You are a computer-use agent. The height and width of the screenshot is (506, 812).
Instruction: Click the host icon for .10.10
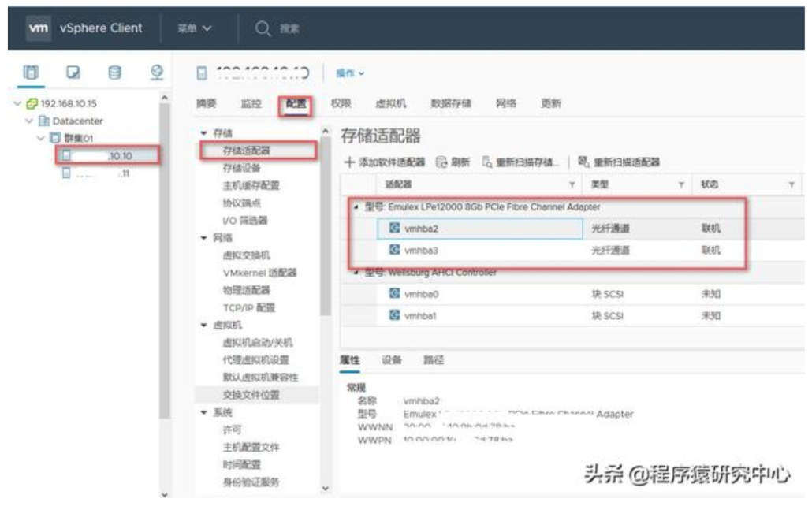click(x=66, y=154)
